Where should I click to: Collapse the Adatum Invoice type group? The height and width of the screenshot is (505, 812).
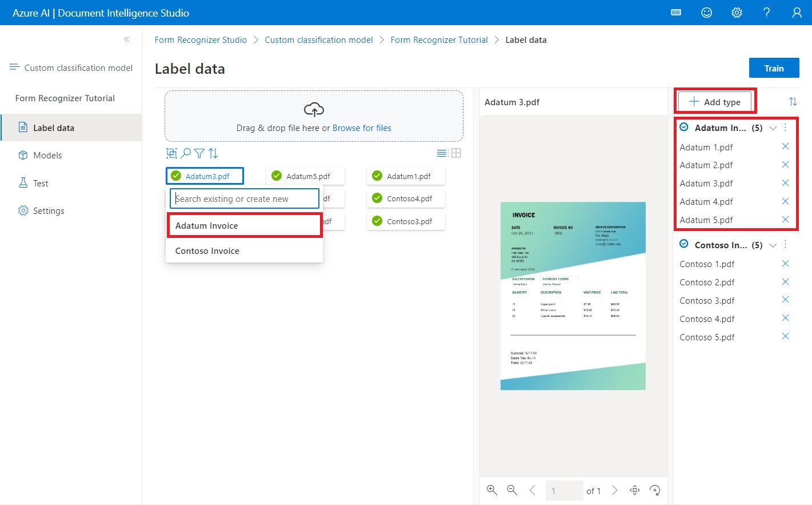click(x=773, y=128)
